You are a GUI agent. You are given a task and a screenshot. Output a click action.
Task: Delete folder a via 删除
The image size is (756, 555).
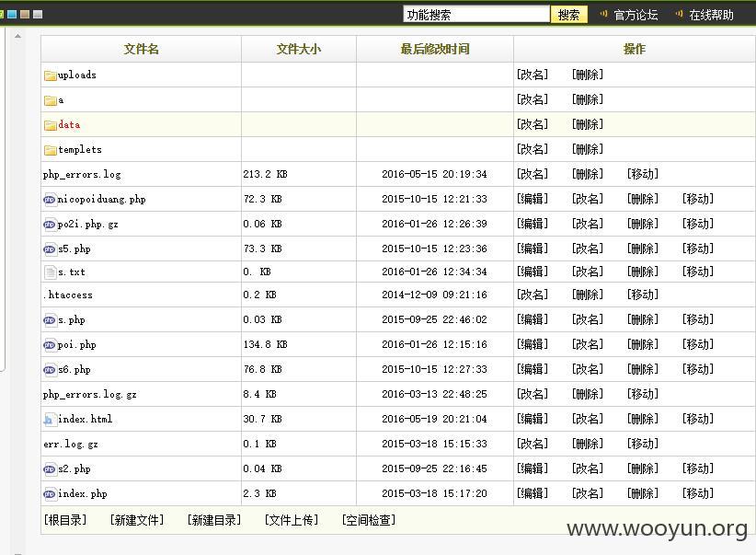click(x=588, y=100)
